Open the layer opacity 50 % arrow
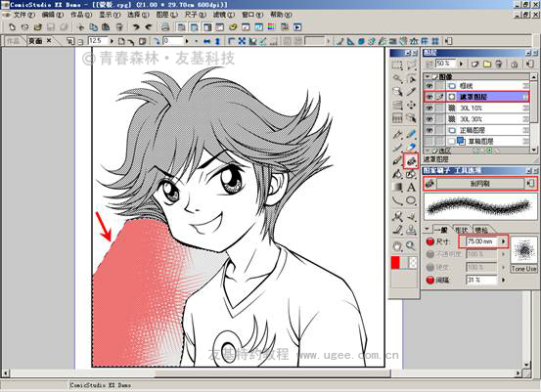Viewport: 541px width, 392px height. click(461, 64)
